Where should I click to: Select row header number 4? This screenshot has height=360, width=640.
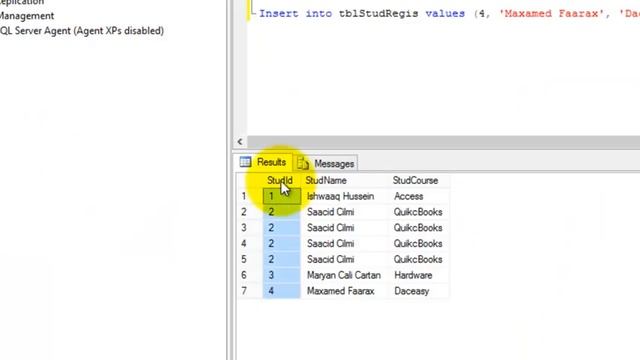point(249,244)
